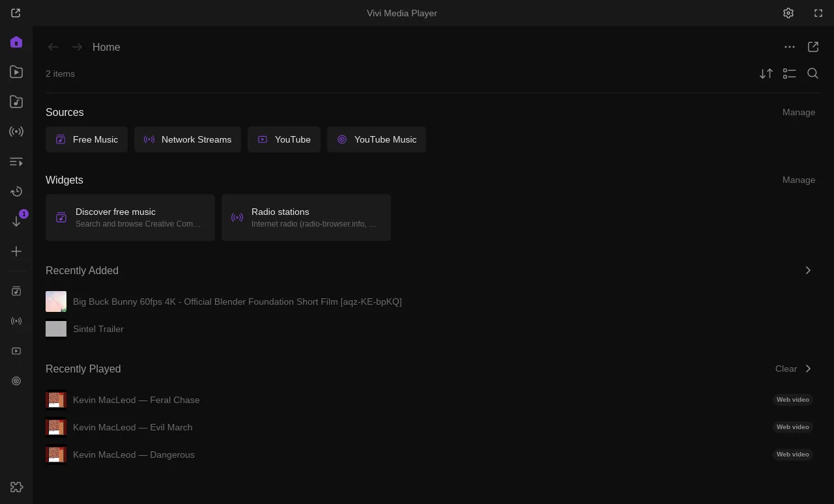Image resolution: width=834 pixels, height=504 pixels.
Task: Click the Home breadcrumb title
Action: (106, 47)
